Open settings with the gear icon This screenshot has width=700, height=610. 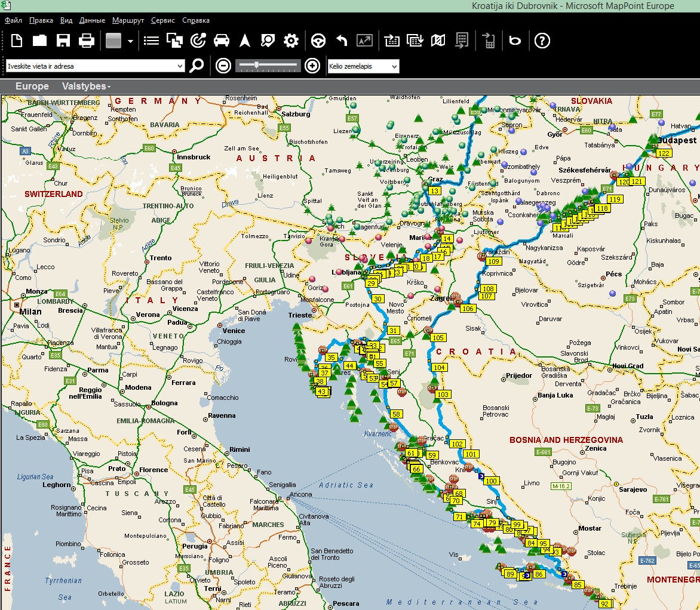[x=291, y=41]
